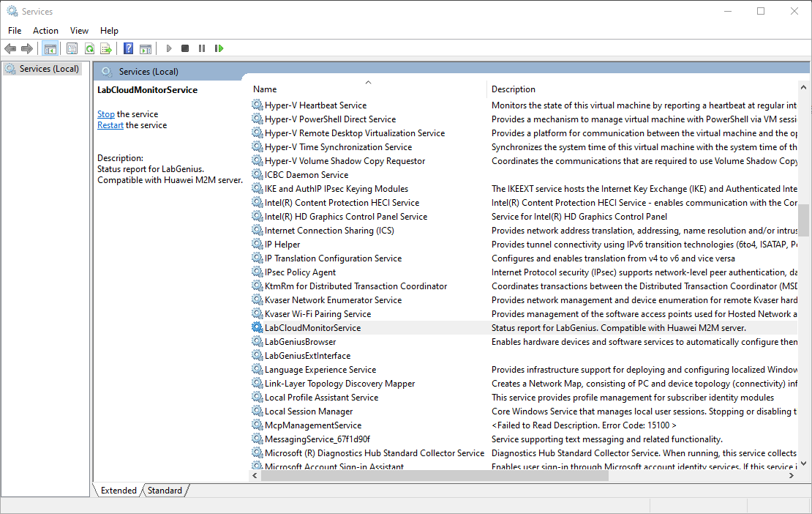Switch to the Extended tab

(119, 490)
